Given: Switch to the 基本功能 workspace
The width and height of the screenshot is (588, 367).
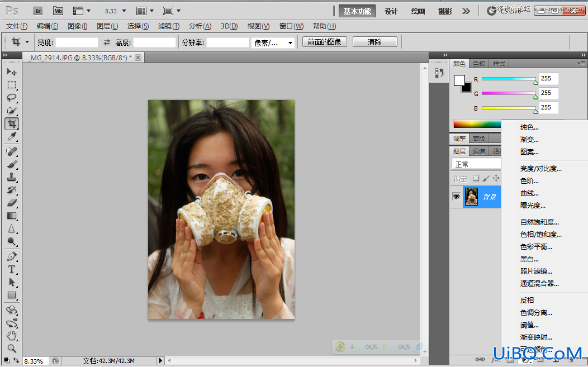Looking at the screenshot, I should pyautogui.click(x=357, y=11).
